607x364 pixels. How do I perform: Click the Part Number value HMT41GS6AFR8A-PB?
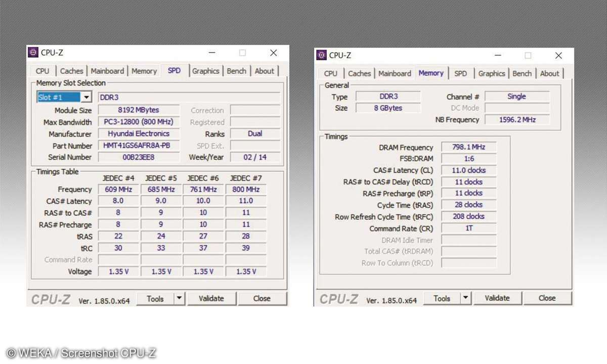139,146
